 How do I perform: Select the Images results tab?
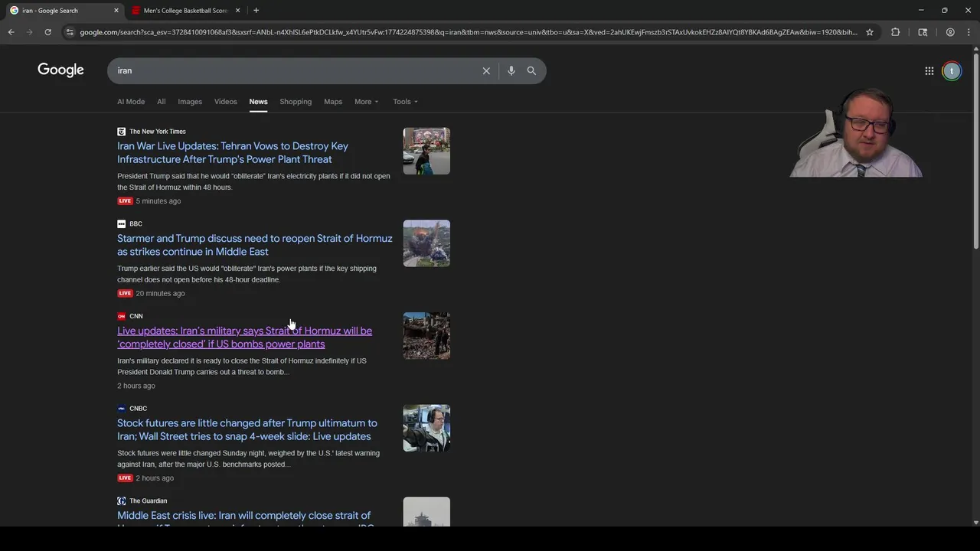tap(190, 102)
